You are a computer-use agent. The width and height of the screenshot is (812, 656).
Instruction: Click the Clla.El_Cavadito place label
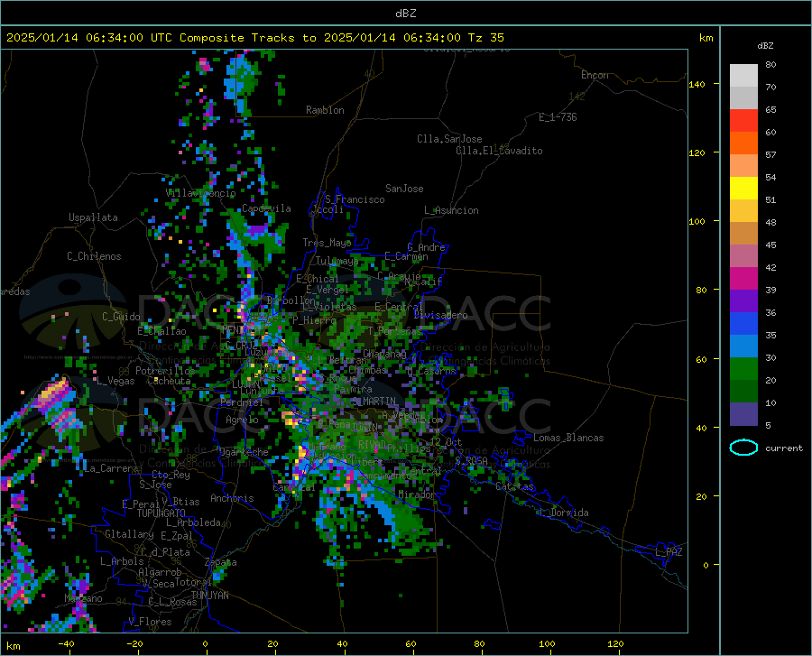[499, 151]
